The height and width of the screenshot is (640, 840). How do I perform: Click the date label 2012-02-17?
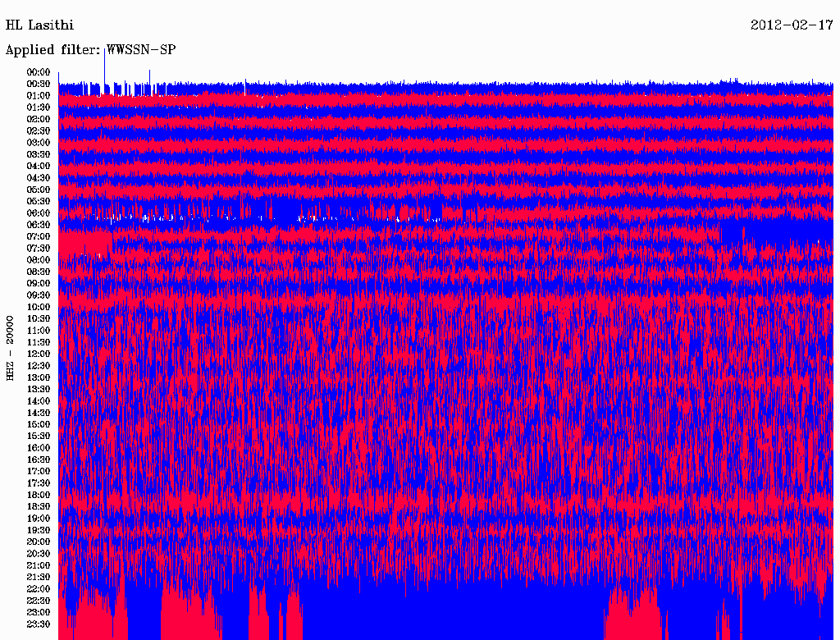coord(792,25)
